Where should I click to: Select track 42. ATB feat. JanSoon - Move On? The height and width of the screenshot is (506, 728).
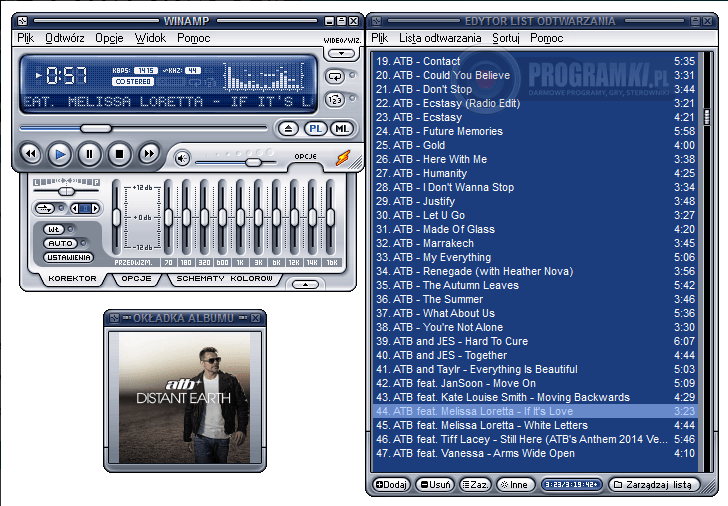[x=535, y=383]
